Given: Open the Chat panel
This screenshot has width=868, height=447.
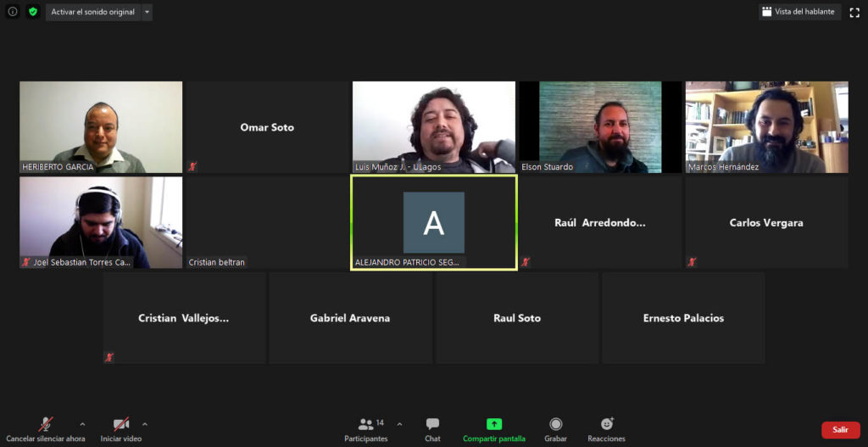Looking at the screenshot, I should [432, 429].
